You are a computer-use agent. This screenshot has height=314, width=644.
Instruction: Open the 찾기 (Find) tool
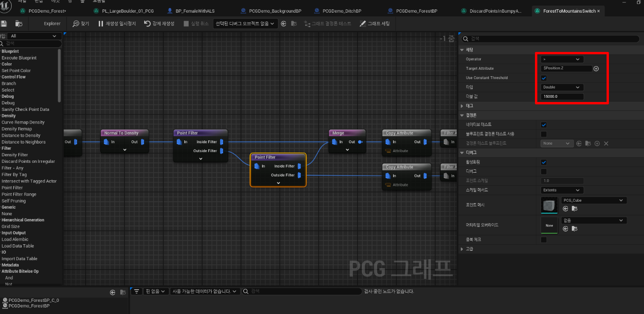81,23
